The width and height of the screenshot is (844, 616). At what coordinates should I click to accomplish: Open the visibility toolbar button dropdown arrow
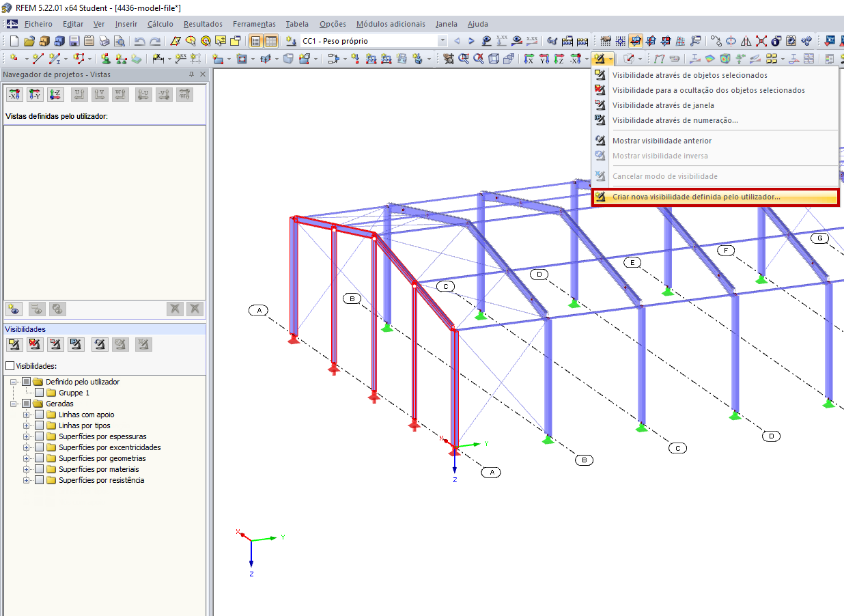[611, 59]
